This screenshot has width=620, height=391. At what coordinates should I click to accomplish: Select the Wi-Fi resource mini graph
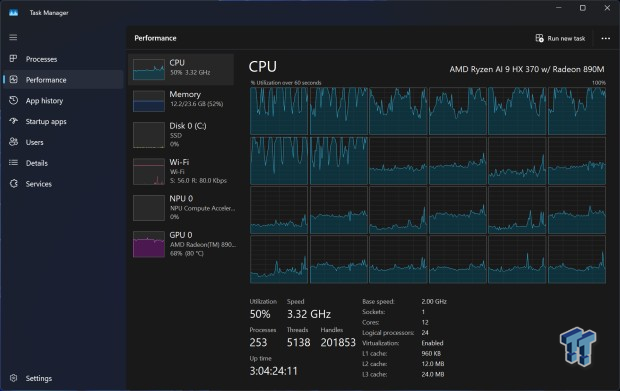(149, 171)
